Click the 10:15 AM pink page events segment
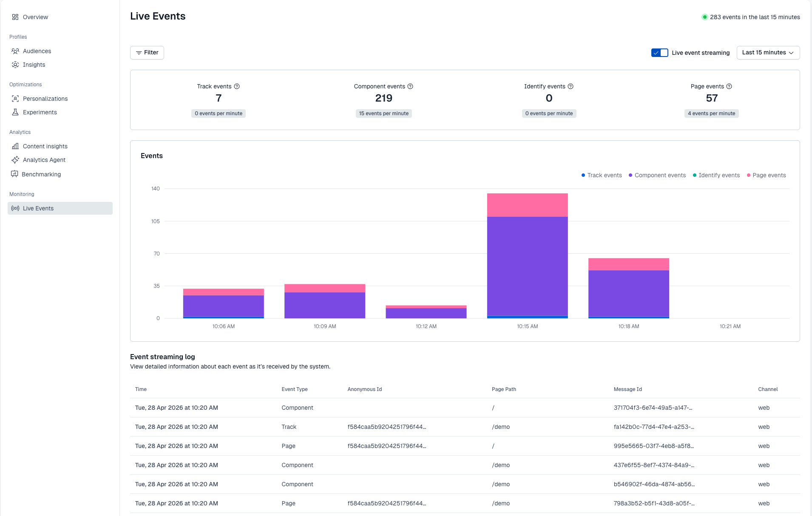This screenshot has width=812, height=516. tap(527, 205)
